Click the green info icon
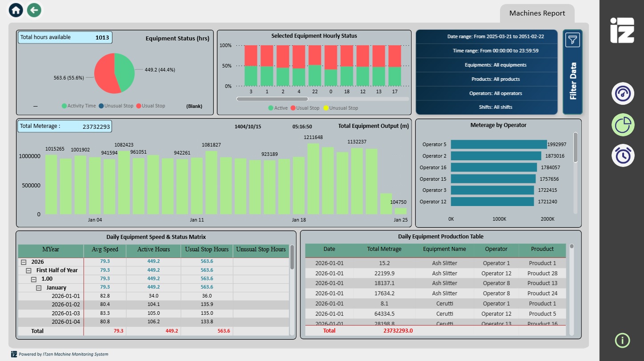644x361 pixels. coord(622,340)
